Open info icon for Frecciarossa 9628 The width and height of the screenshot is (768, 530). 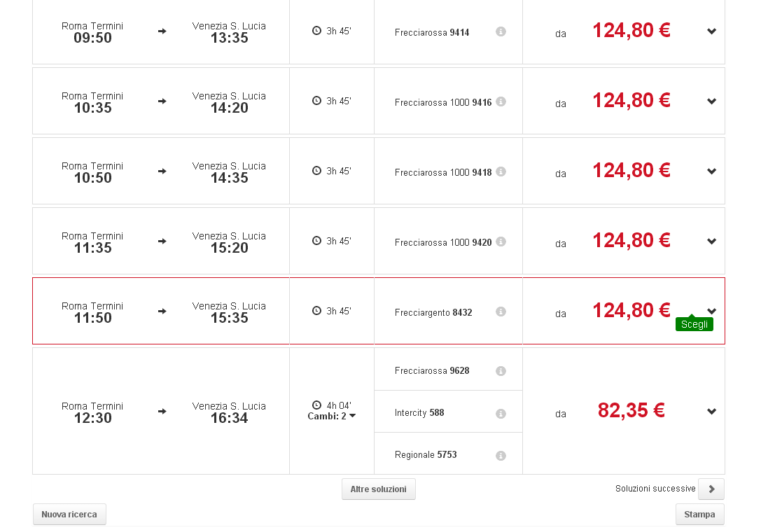501,371
